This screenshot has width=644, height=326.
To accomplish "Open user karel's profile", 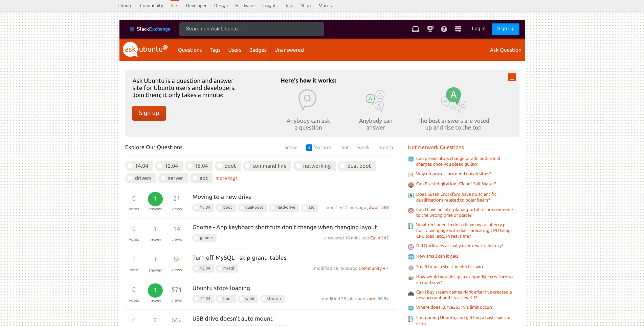I will coord(371,299).
